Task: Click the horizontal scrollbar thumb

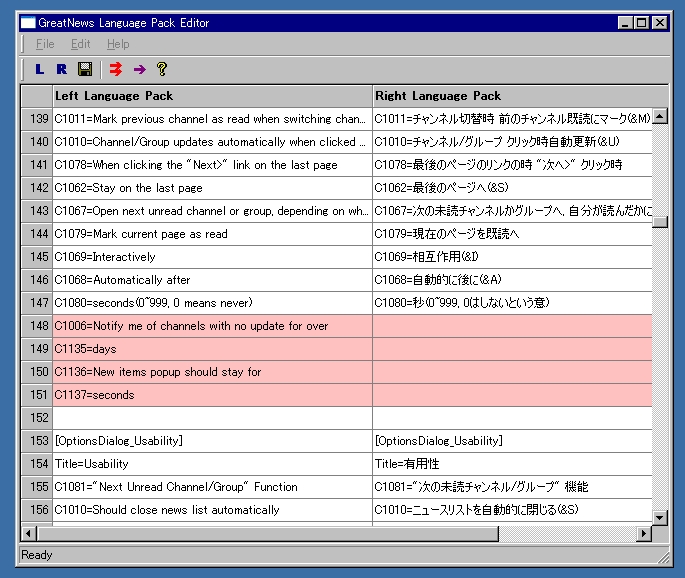Action: tap(268, 533)
